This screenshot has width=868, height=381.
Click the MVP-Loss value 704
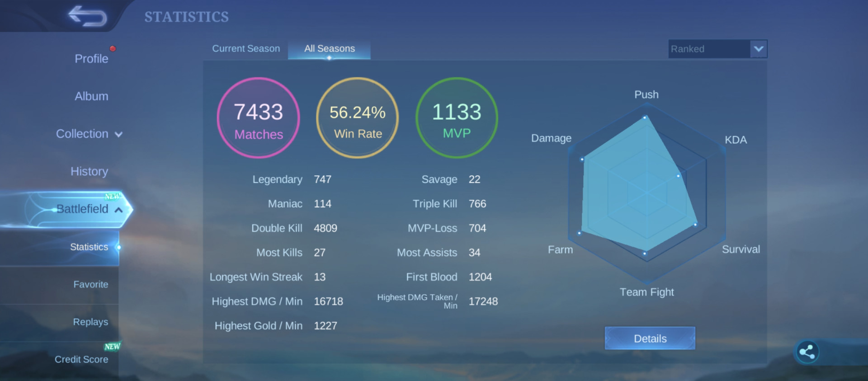(x=477, y=228)
